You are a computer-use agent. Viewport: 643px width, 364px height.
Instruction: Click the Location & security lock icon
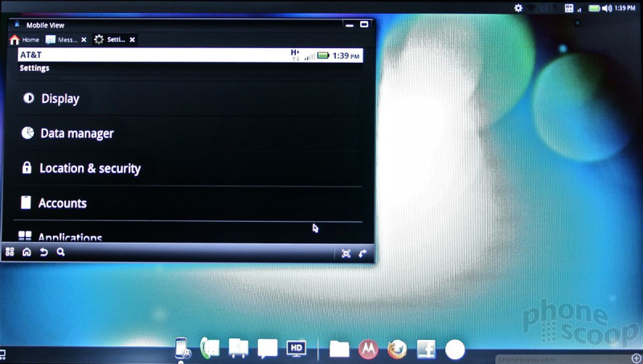27,168
